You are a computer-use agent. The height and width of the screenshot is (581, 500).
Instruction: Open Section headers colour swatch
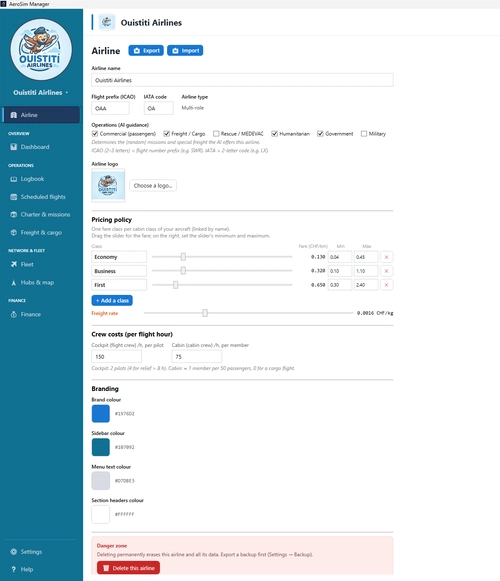pos(101,514)
